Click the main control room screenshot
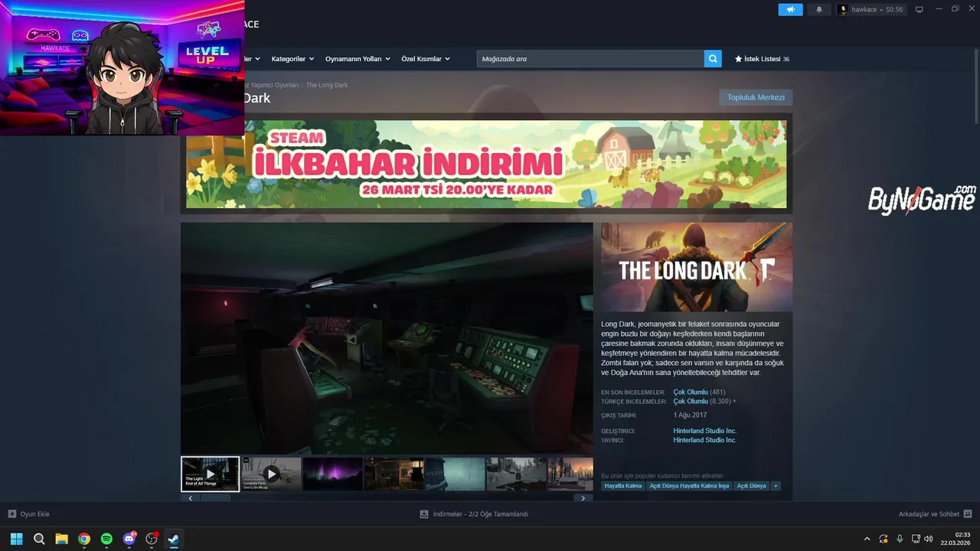Screen dimensions: 980x551 (387, 338)
